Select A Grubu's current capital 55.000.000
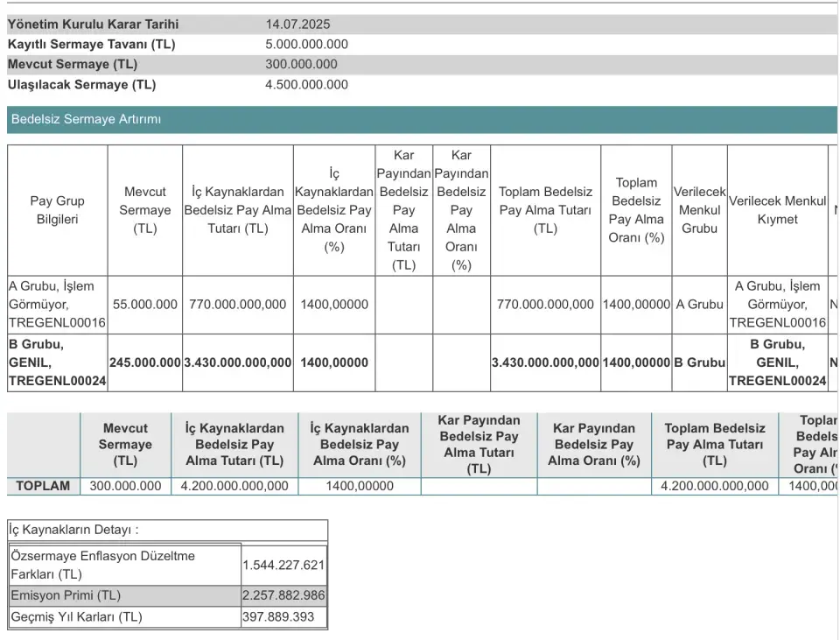This screenshot has height=640, width=840. point(145,305)
